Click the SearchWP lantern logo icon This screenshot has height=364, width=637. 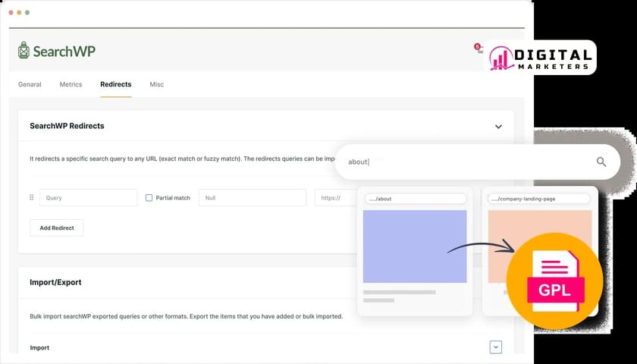[x=24, y=51]
